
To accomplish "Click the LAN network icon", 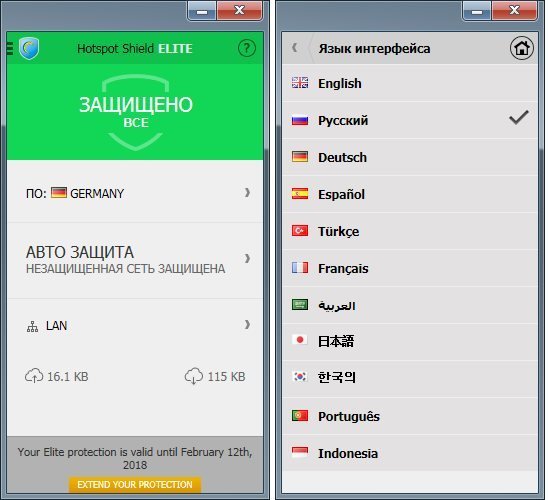I will [33, 327].
